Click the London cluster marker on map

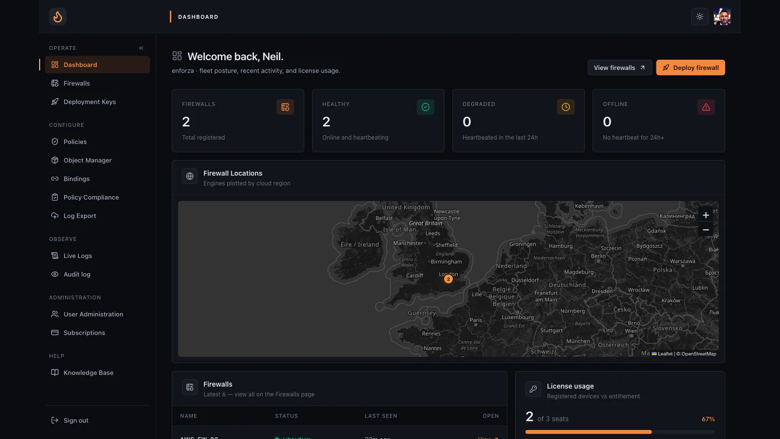(x=448, y=279)
